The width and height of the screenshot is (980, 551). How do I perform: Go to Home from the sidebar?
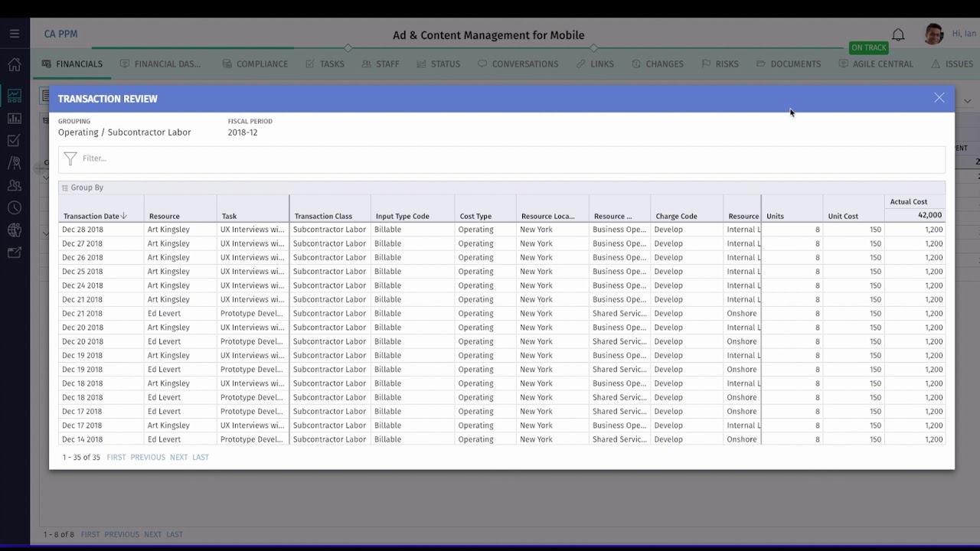click(14, 64)
